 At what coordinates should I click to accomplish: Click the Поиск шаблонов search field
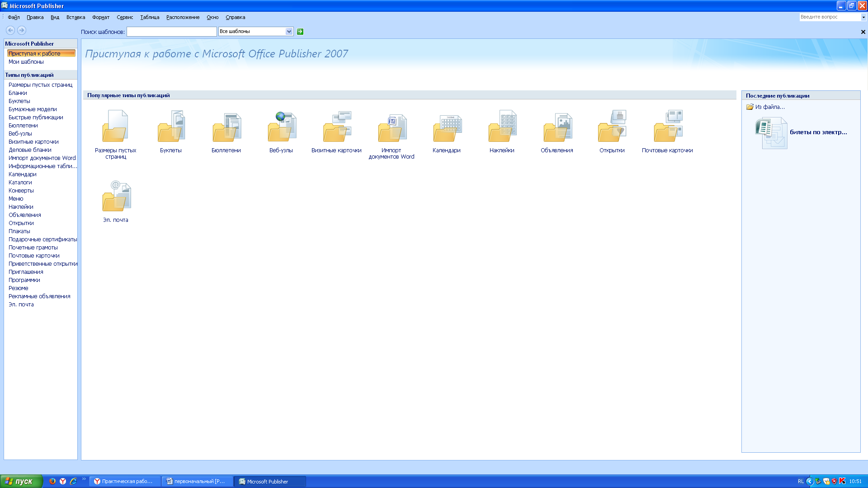pyautogui.click(x=172, y=32)
